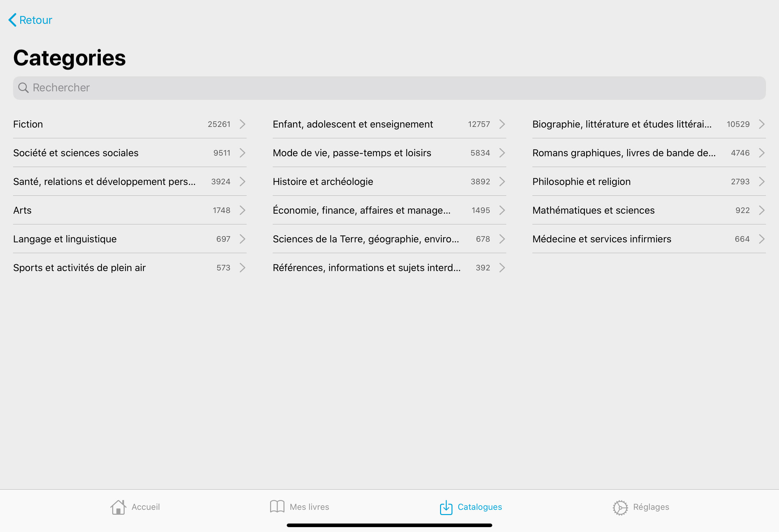Tap the Catalogues download icon

click(446, 507)
